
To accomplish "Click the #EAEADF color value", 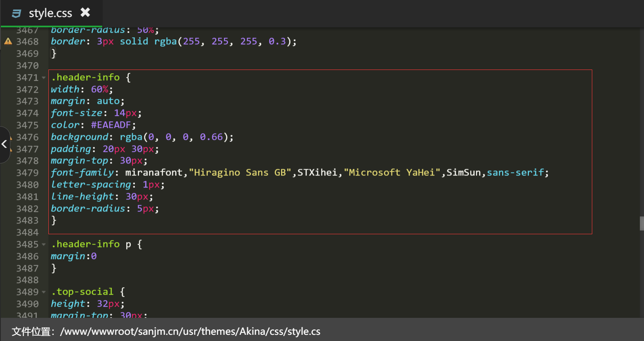I will [x=111, y=125].
